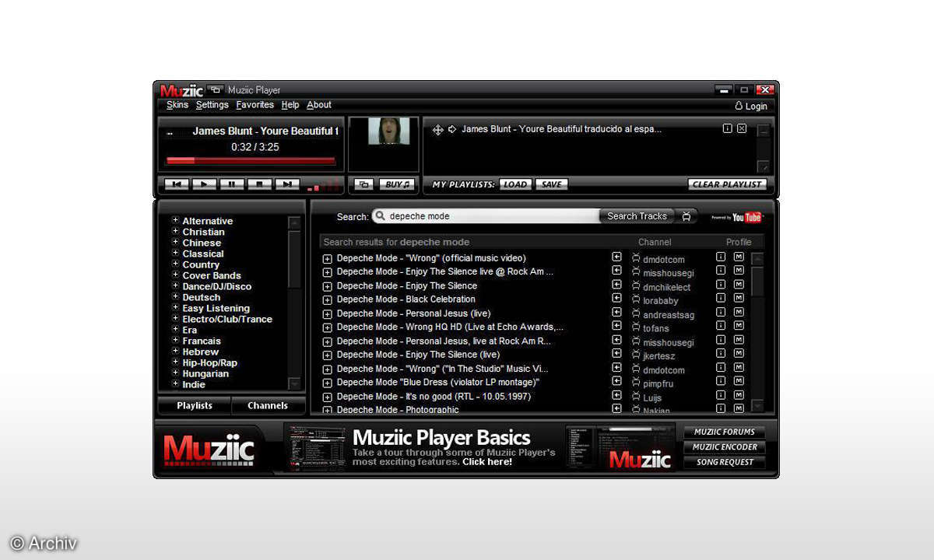Viewport: 934px width, 560px height.
Task: Expand the Chinese genre
Action: point(176,242)
